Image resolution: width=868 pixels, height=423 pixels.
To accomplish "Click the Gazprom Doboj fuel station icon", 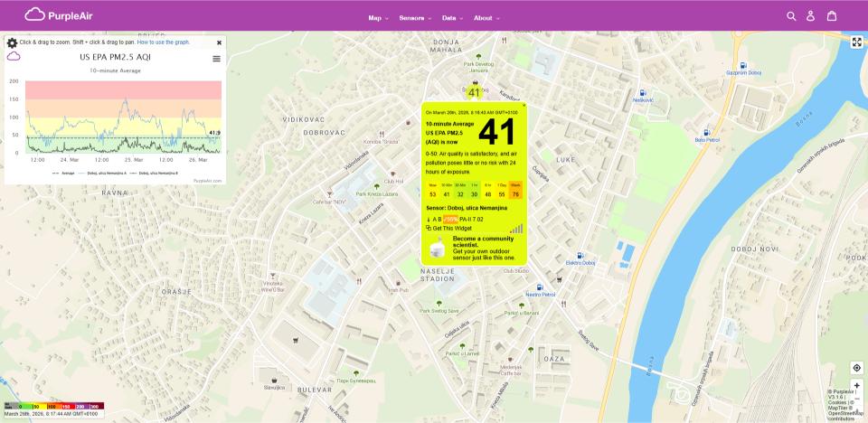I will (x=743, y=65).
